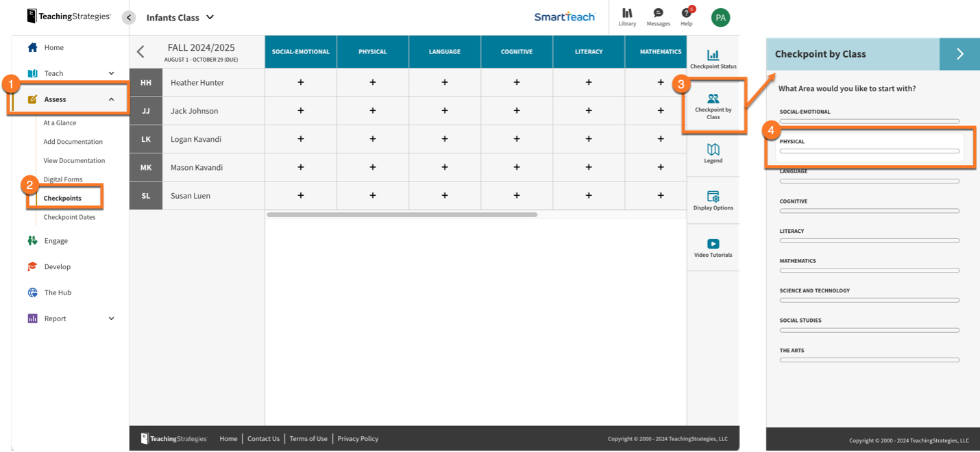The image size is (980, 452).
Task: Expand the Teach menu section
Action: pyautogui.click(x=111, y=73)
